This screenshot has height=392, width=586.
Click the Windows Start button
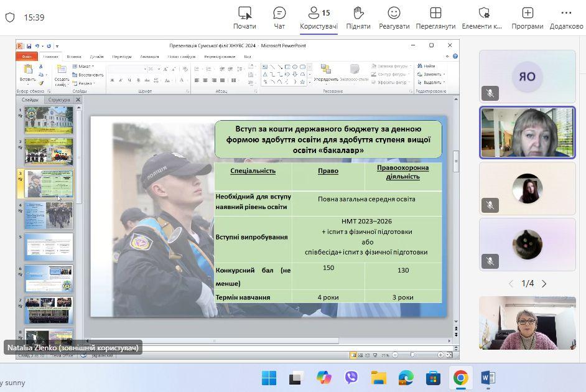pyautogui.click(x=269, y=378)
